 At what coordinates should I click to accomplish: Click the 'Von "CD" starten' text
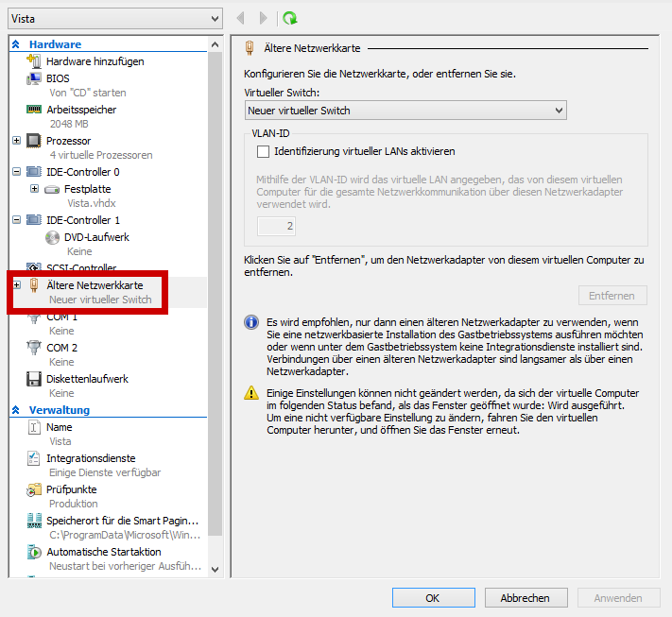click(x=88, y=93)
